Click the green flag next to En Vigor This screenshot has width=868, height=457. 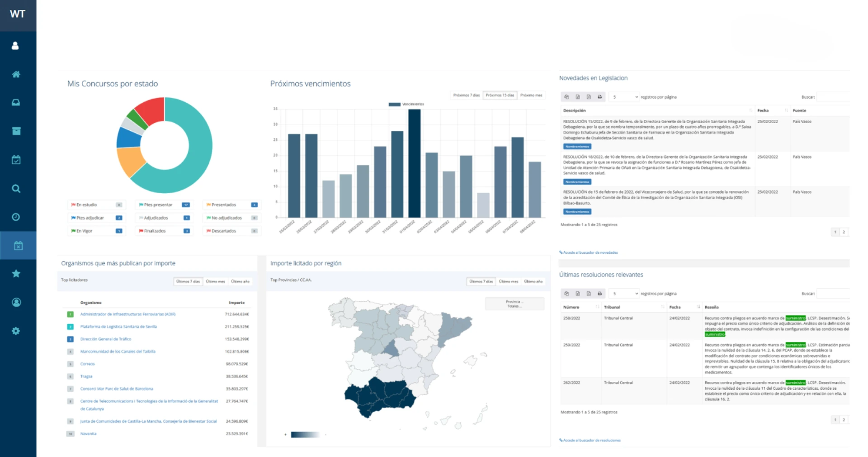[x=73, y=231]
